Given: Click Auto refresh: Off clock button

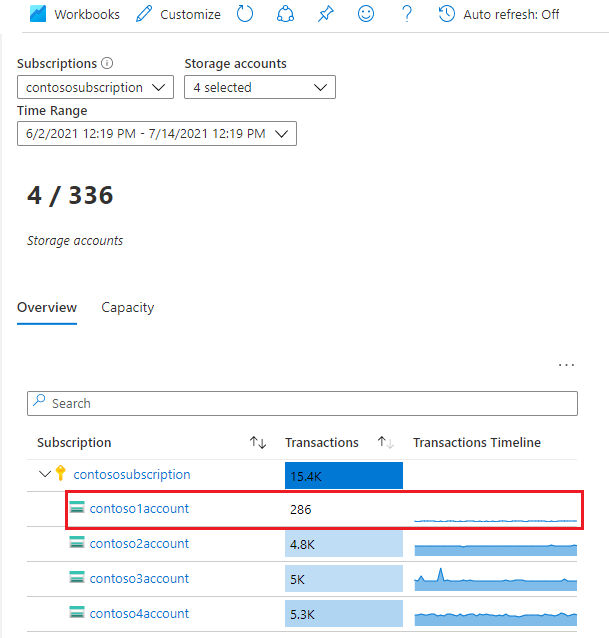Looking at the screenshot, I should [498, 15].
